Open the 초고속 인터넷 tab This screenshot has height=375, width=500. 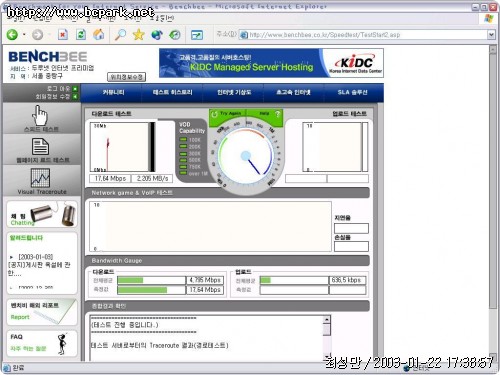(293, 92)
